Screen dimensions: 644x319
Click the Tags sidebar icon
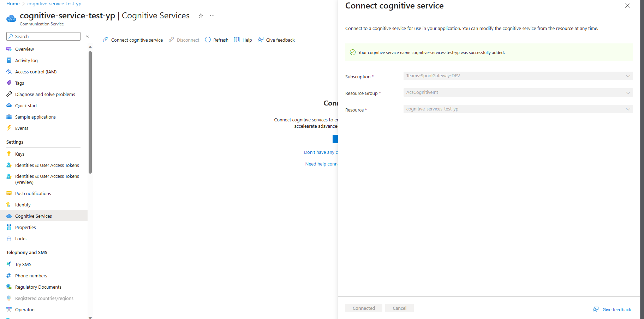pos(9,83)
